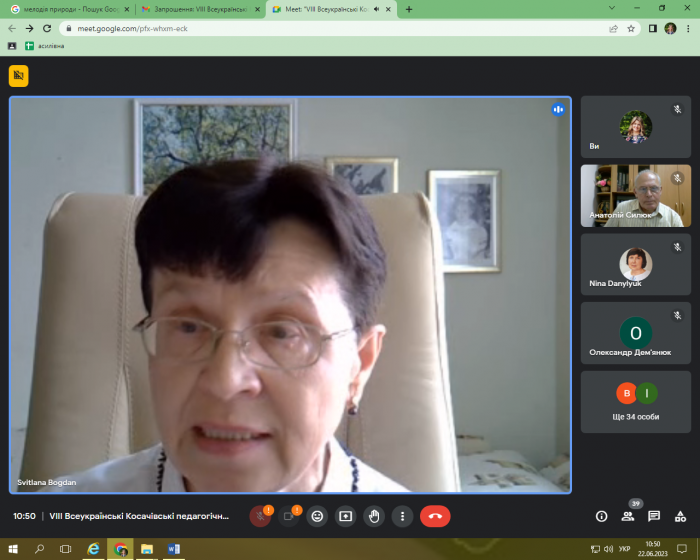700x560 pixels.
Task: Bookmark this page with the star icon
Action: pyautogui.click(x=632, y=28)
